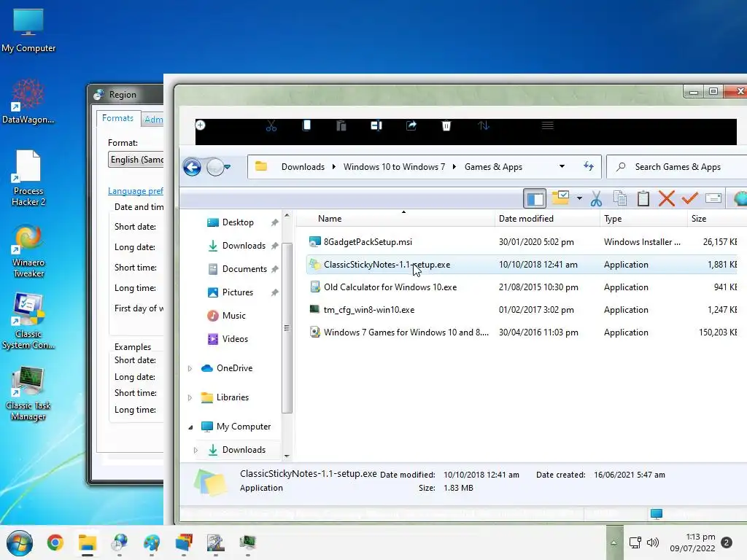Open Music in the navigation pane
Image resolution: width=747 pixels, height=560 pixels.
tap(233, 316)
